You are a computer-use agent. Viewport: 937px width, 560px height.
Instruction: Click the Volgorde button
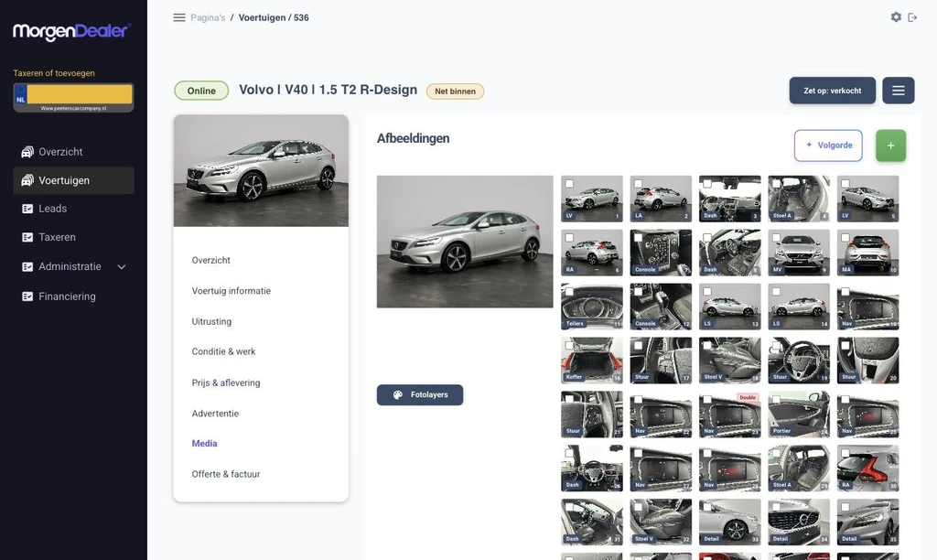828,145
